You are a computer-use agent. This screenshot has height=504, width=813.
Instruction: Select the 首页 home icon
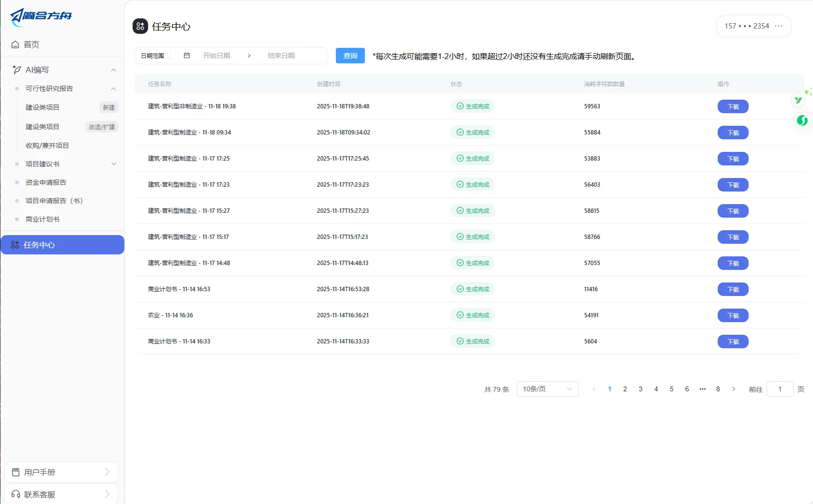pos(15,44)
